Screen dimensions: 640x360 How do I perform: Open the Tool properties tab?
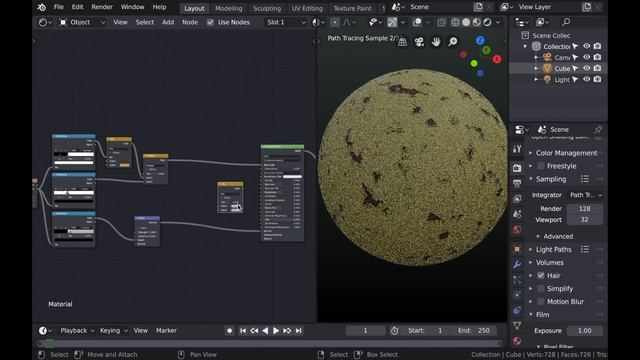[x=517, y=149]
